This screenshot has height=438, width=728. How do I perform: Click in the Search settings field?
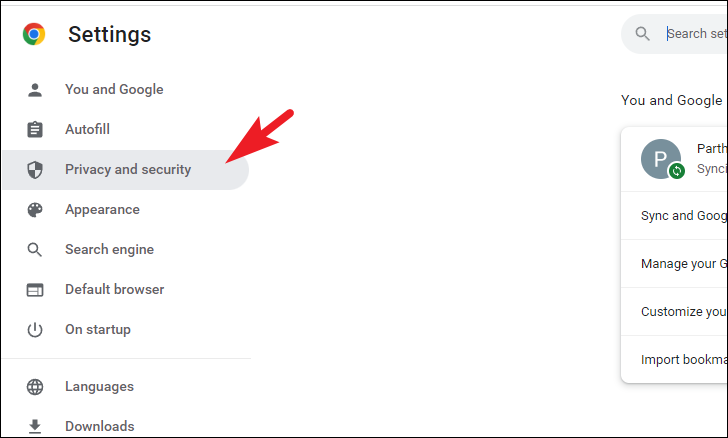tap(696, 33)
